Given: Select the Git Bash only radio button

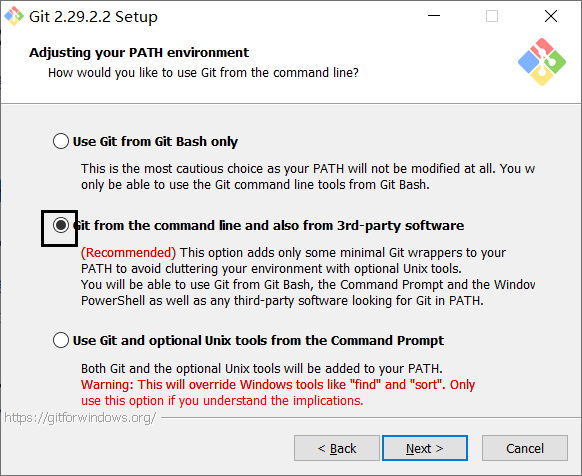Looking at the screenshot, I should tap(61, 141).
